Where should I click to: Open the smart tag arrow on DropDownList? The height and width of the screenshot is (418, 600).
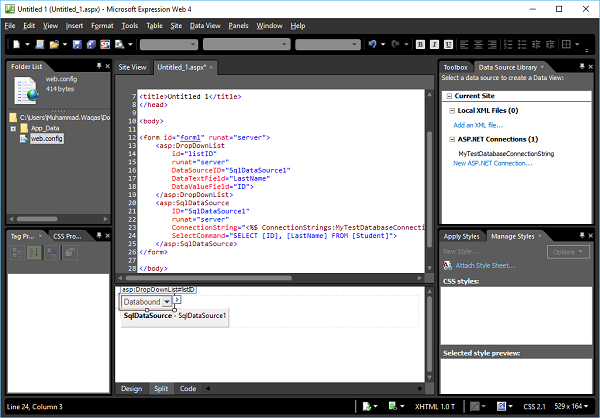pyautogui.click(x=177, y=300)
